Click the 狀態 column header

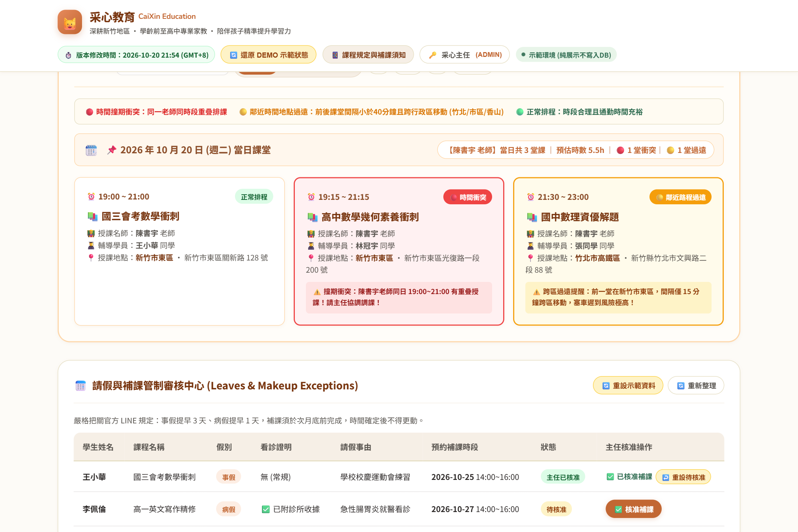coord(548,447)
